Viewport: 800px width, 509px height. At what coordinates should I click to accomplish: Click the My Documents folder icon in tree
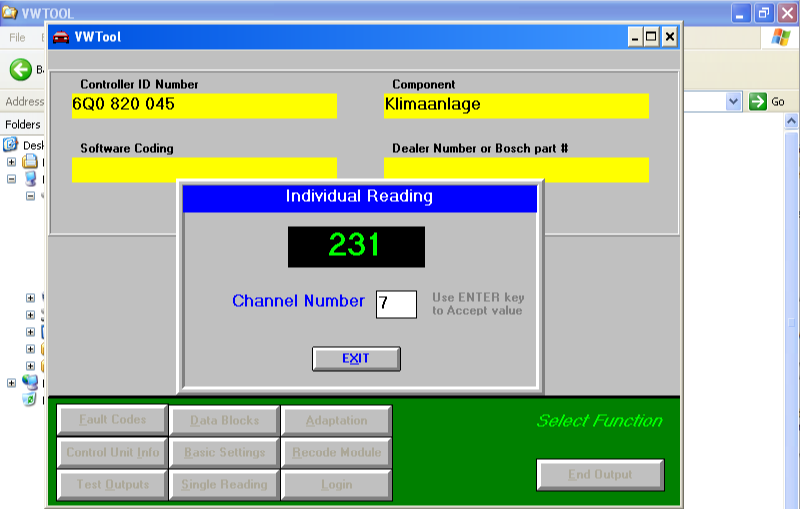(x=30, y=162)
